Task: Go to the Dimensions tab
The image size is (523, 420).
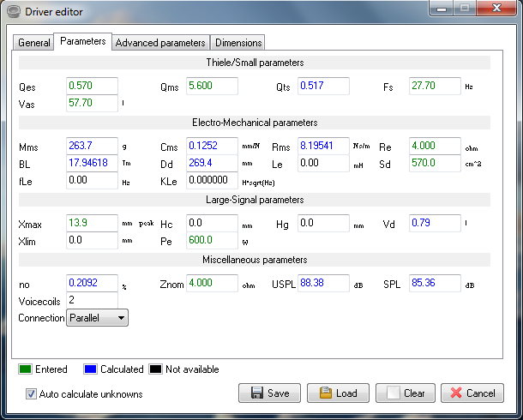Action: pyautogui.click(x=238, y=43)
